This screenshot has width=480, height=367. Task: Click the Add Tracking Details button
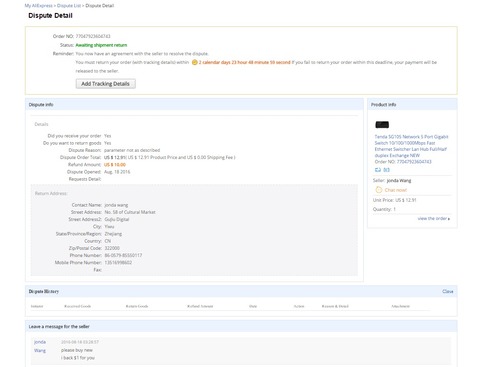pyautogui.click(x=105, y=84)
